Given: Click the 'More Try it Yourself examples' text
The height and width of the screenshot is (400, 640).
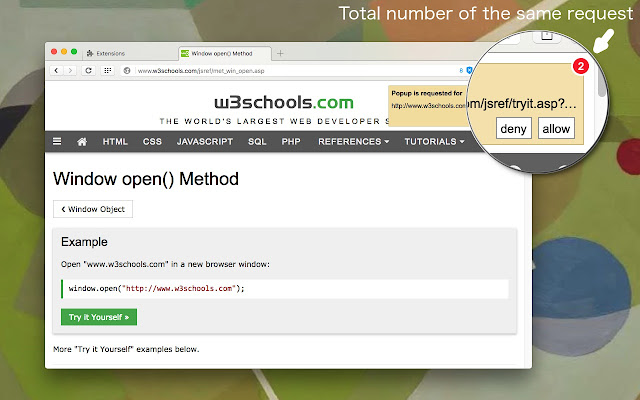Looking at the screenshot, I should (x=126, y=349).
